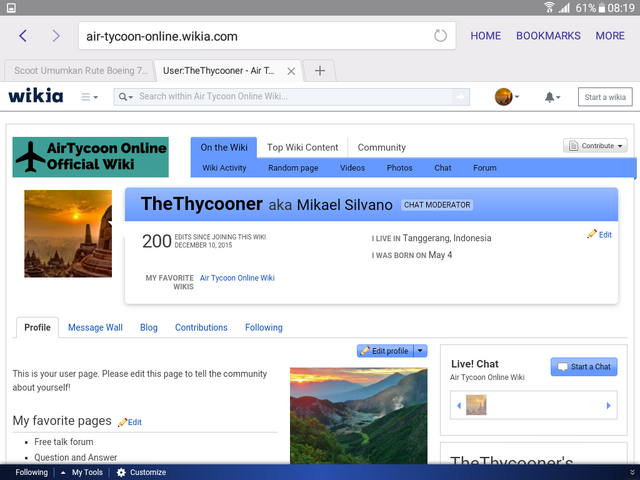This screenshot has height=480, width=640.
Task: Focus the browser address bar
Action: (267, 36)
